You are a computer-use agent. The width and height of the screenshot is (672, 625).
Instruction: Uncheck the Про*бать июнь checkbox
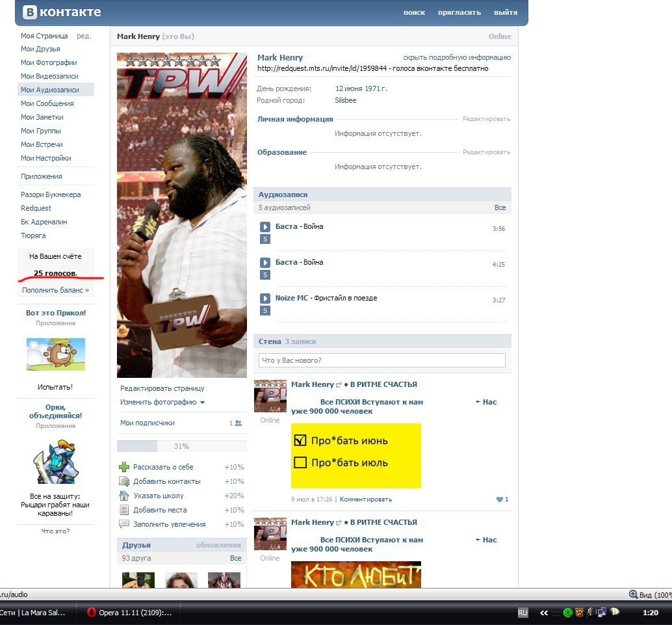[300, 440]
